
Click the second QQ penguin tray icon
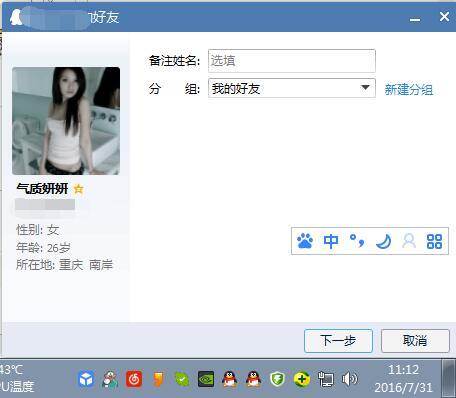[254, 379]
